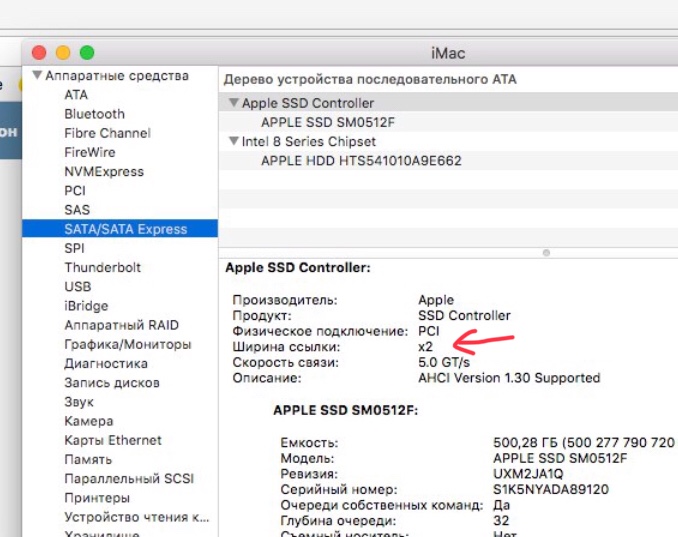
Task: Select the SATA/SATA Express item
Action: point(120,228)
